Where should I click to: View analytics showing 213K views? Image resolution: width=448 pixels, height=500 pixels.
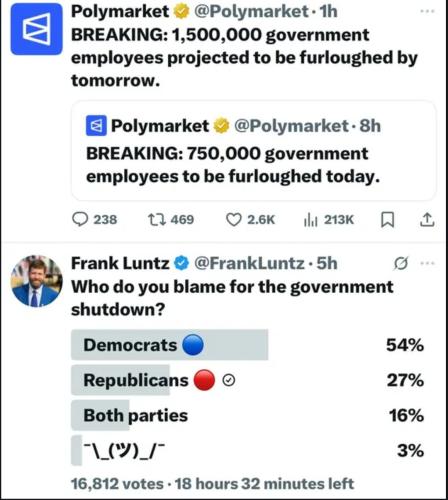pos(329,220)
